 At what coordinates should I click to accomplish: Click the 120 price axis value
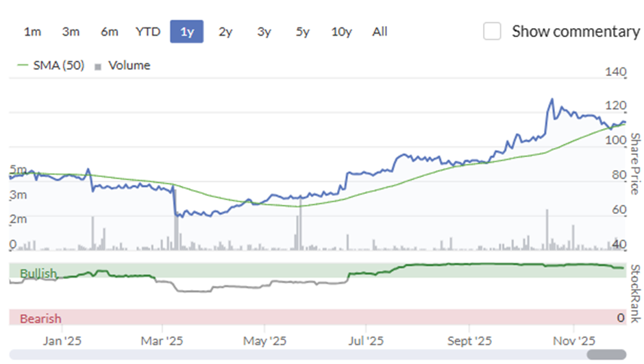615,106
